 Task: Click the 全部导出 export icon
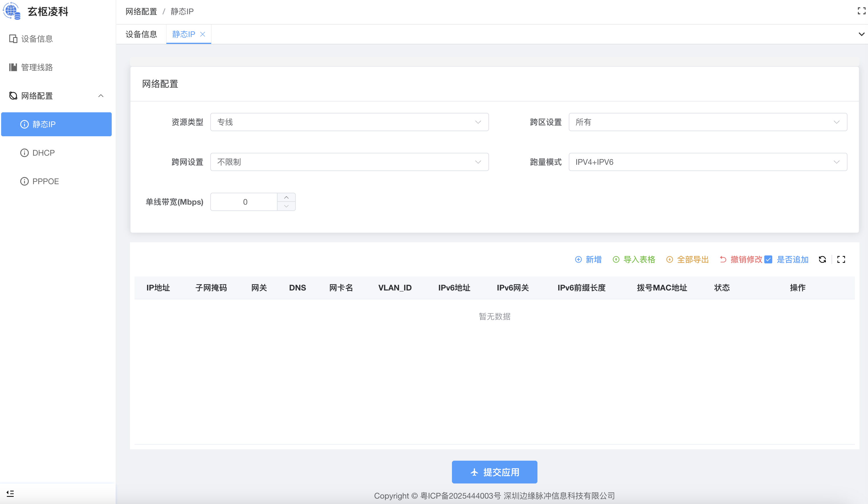click(669, 259)
